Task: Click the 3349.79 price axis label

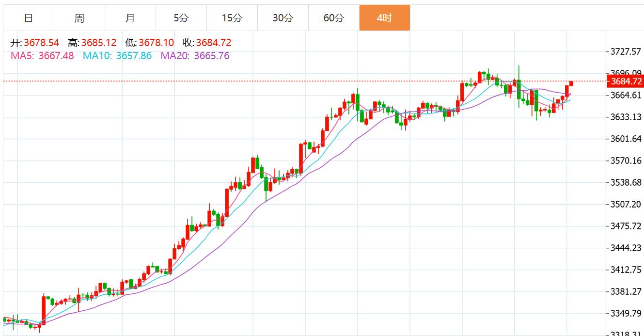Action: click(x=627, y=313)
